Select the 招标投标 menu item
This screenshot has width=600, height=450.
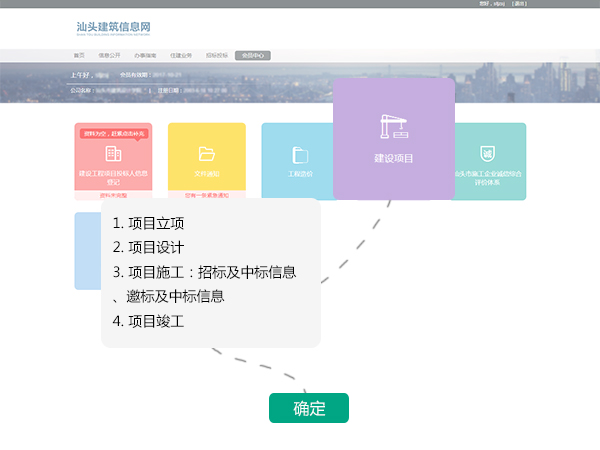pyautogui.click(x=217, y=55)
